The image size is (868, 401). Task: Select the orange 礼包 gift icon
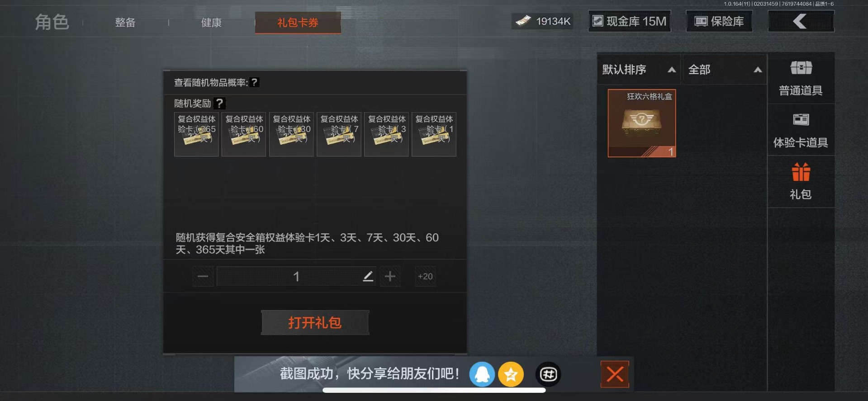pos(801,172)
